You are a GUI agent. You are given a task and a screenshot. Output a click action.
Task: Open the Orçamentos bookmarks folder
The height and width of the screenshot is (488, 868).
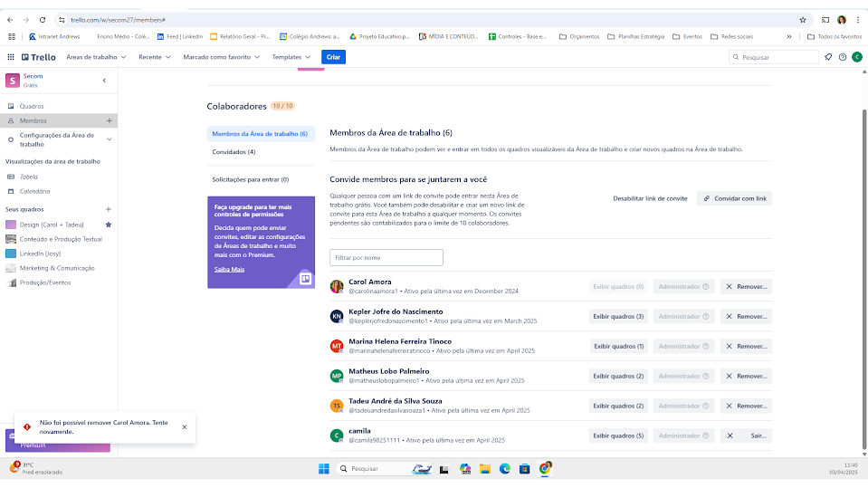point(579,36)
